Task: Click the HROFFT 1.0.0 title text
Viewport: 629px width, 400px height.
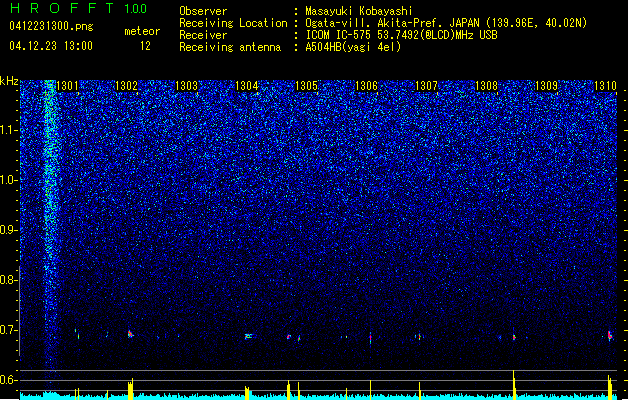Action: (x=79, y=8)
